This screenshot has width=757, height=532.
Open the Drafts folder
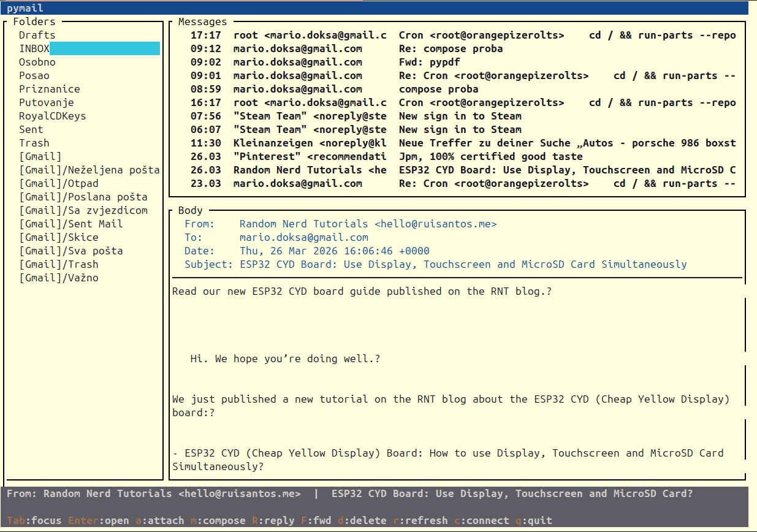[x=37, y=36]
